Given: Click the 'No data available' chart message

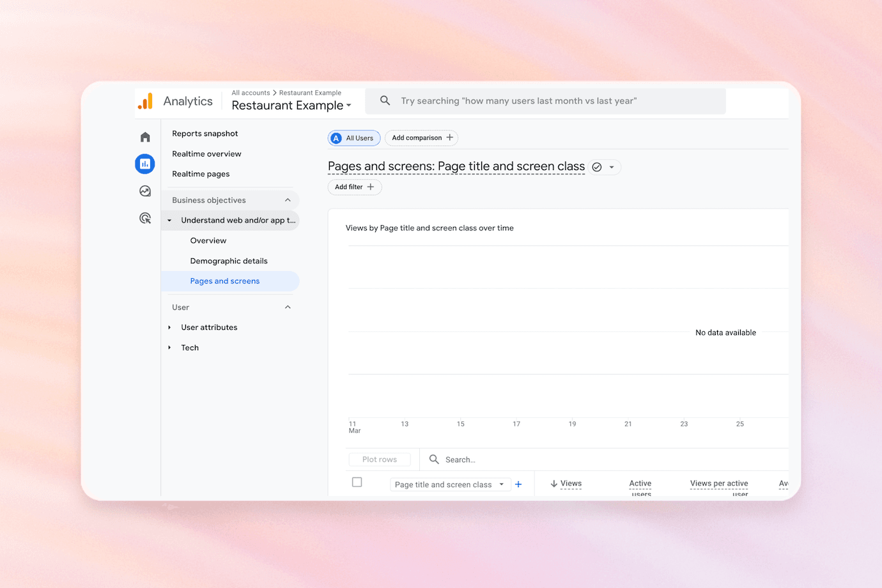Looking at the screenshot, I should (x=725, y=332).
